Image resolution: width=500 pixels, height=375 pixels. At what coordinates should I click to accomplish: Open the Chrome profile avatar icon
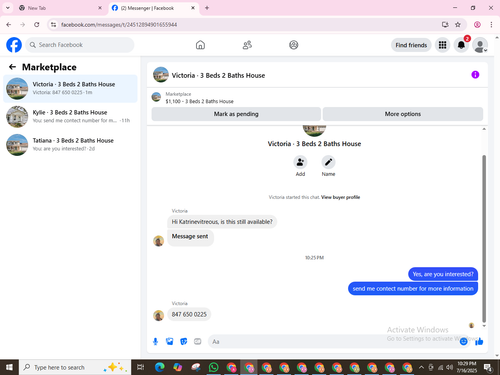click(x=477, y=25)
